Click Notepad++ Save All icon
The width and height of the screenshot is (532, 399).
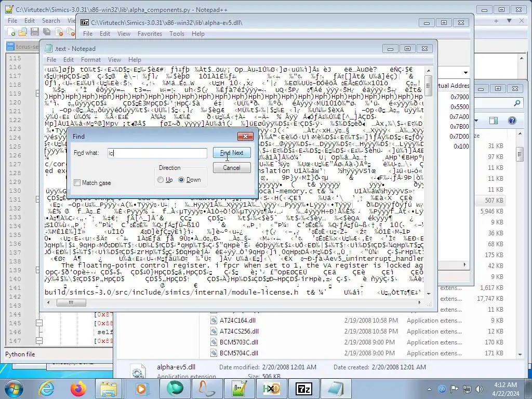click(46, 32)
